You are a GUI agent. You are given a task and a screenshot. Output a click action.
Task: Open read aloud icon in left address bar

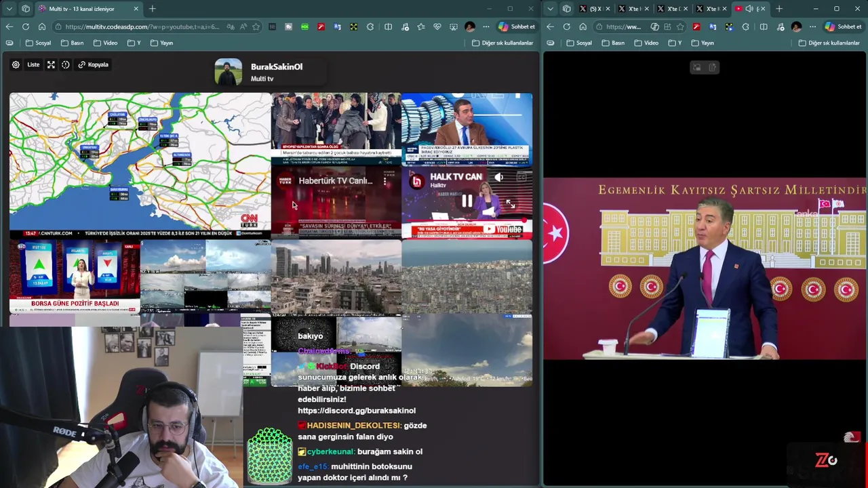(243, 26)
